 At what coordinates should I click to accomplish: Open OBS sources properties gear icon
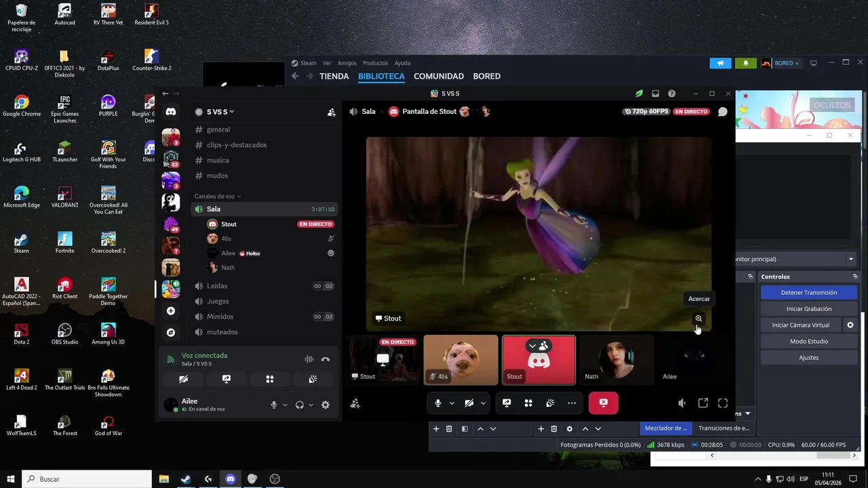tap(570, 429)
